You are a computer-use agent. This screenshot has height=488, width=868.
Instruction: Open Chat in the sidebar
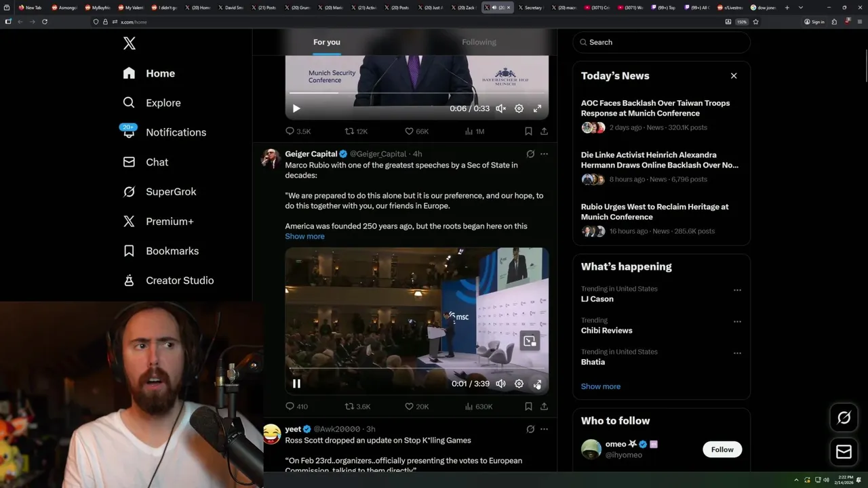pos(145,162)
